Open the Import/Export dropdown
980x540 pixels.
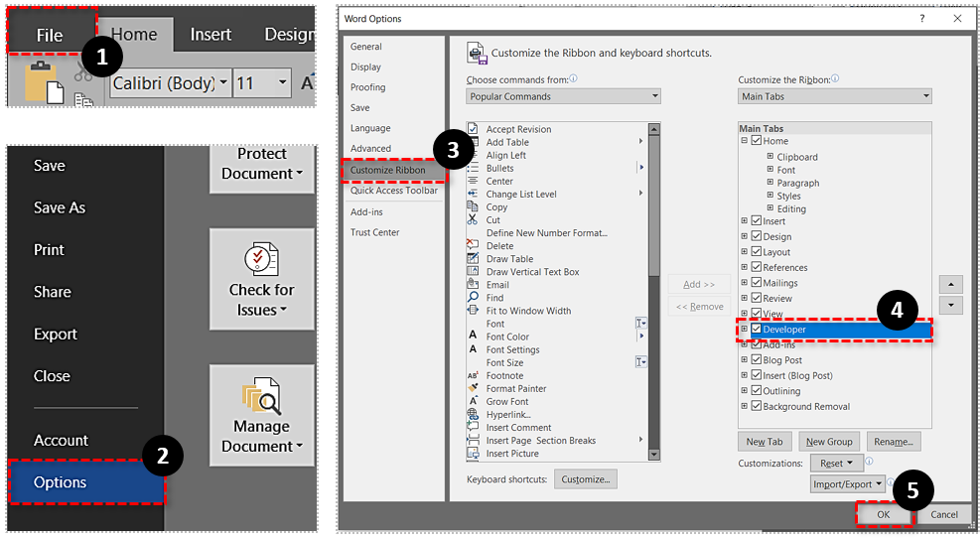pyautogui.click(x=848, y=483)
